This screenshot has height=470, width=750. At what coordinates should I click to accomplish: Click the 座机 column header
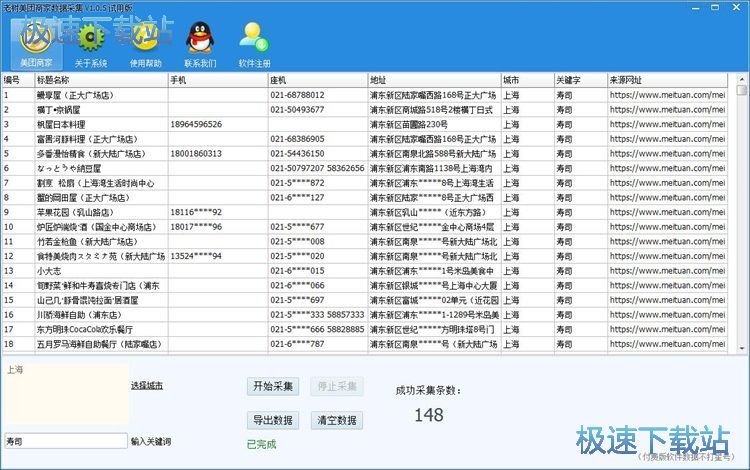(318, 80)
